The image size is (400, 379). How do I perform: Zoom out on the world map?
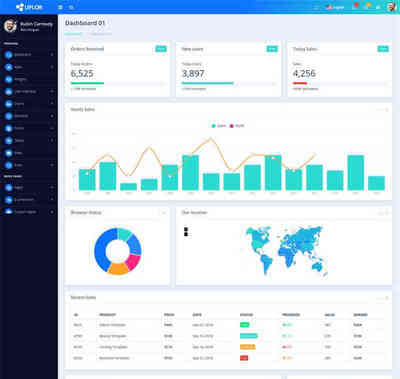point(186,234)
